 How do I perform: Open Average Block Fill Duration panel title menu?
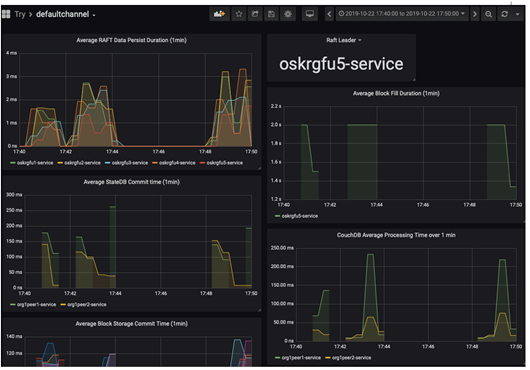[396, 93]
